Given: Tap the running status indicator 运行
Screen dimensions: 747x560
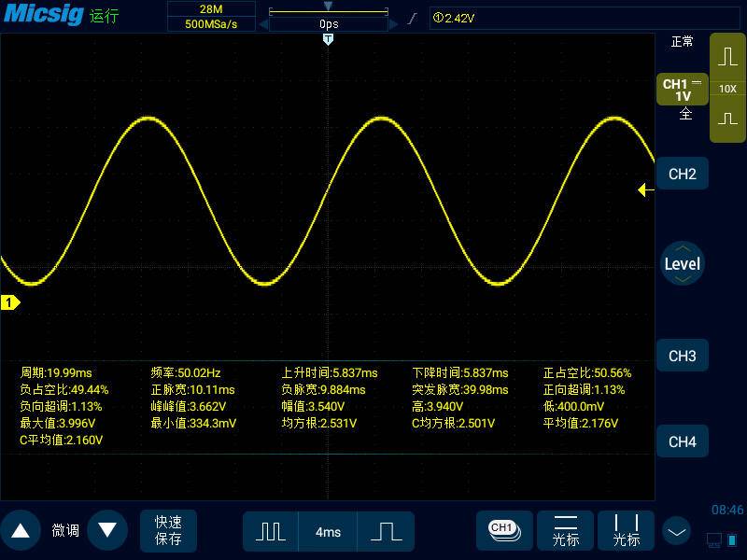Looking at the screenshot, I should point(104,16).
